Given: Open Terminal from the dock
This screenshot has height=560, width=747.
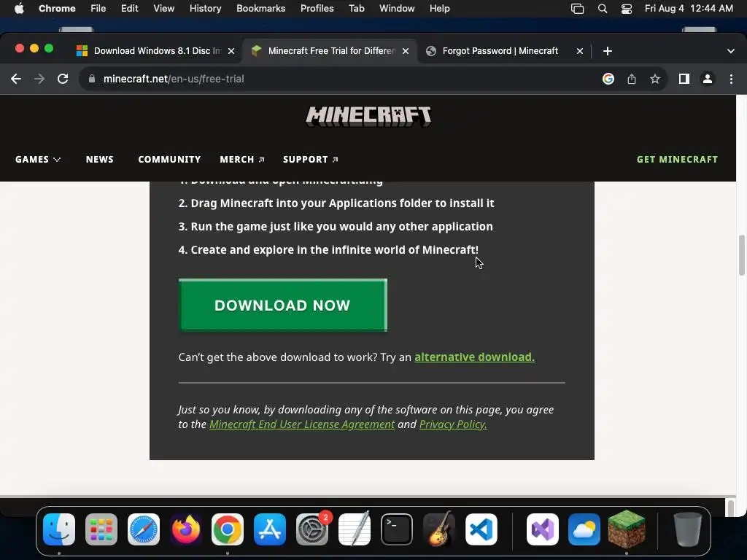Looking at the screenshot, I should click(396, 529).
